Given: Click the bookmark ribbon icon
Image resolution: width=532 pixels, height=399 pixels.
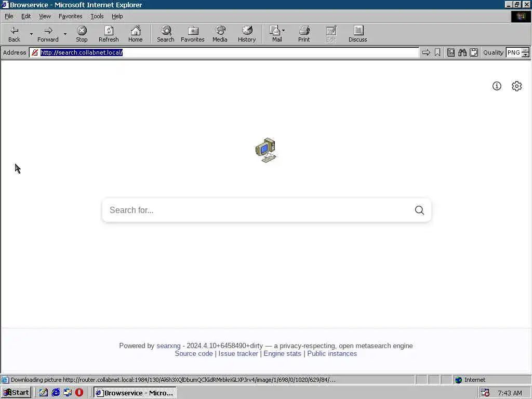Looking at the screenshot, I should coord(437,52).
